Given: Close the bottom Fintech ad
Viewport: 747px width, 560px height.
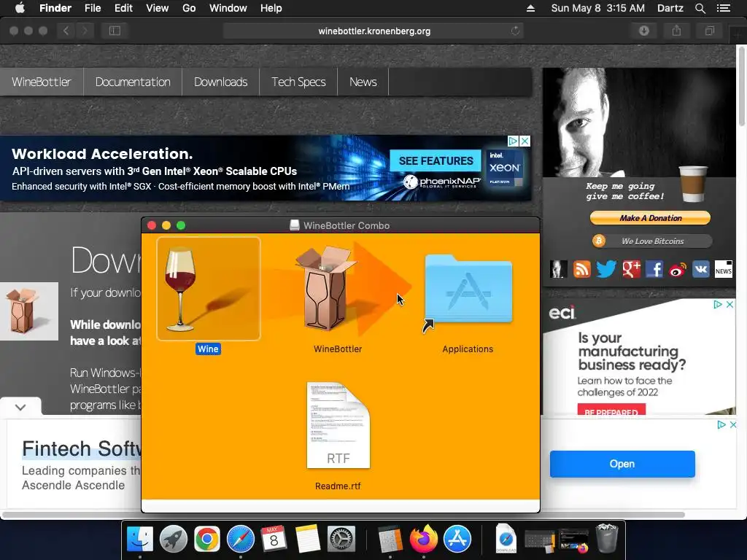Looking at the screenshot, I should click(x=733, y=424).
